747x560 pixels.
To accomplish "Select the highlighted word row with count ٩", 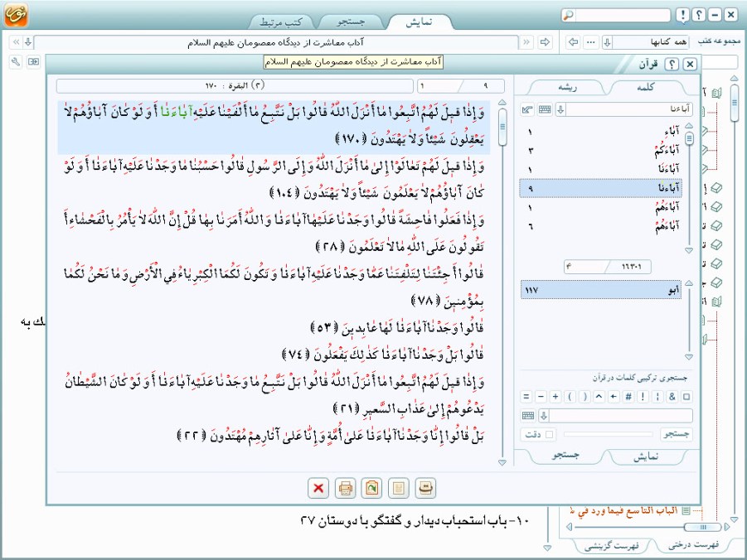I will [x=600, y=188].
